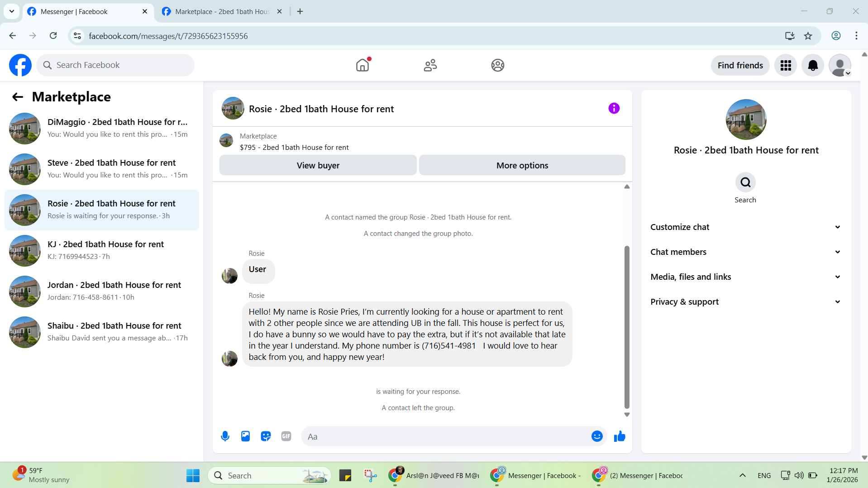This screenshot has width=868, height=488.
Task: Click the chat messages scrollbar thumb
Action: tap(627, 327)
